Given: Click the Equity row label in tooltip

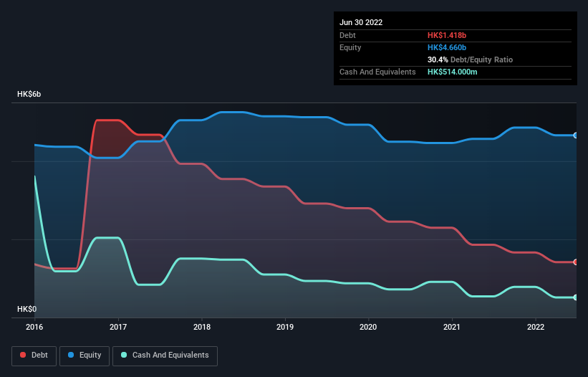Looking at the screenshot, I should 350,47.
